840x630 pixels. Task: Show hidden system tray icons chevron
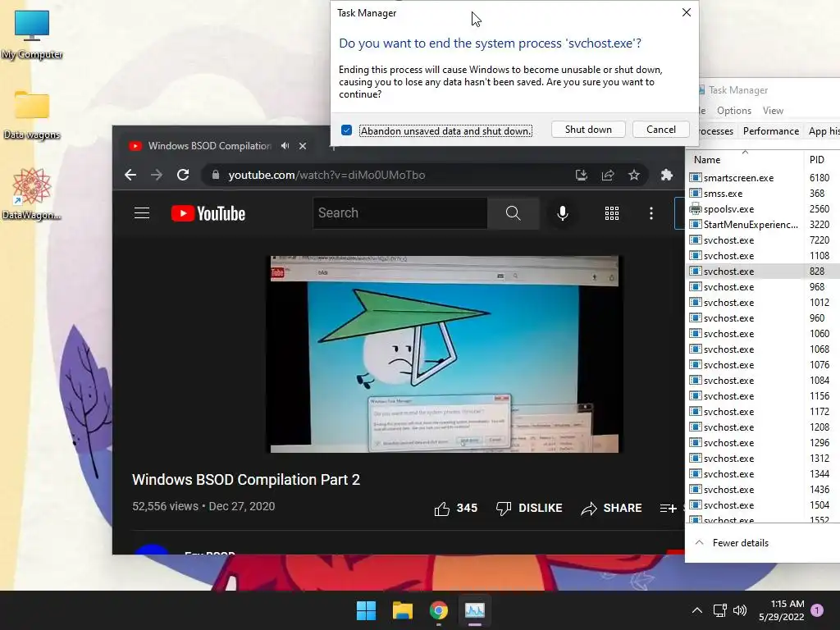tap(697, 610)
